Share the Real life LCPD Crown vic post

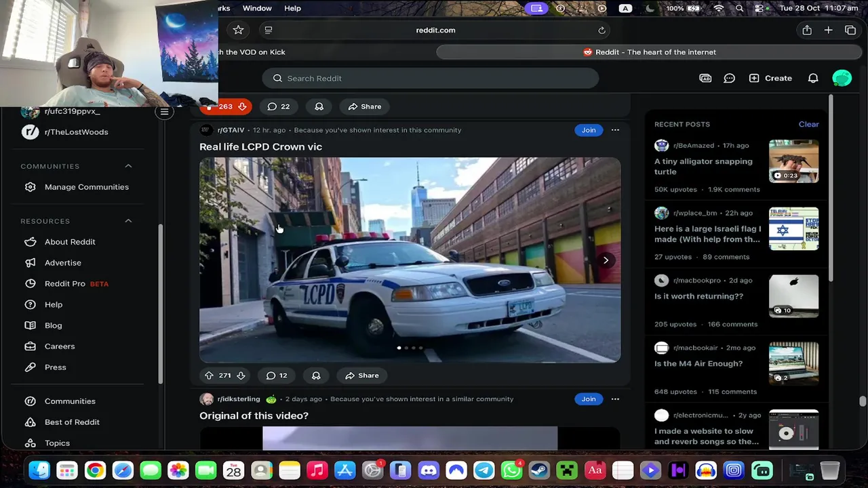click(x=362, y=375)
